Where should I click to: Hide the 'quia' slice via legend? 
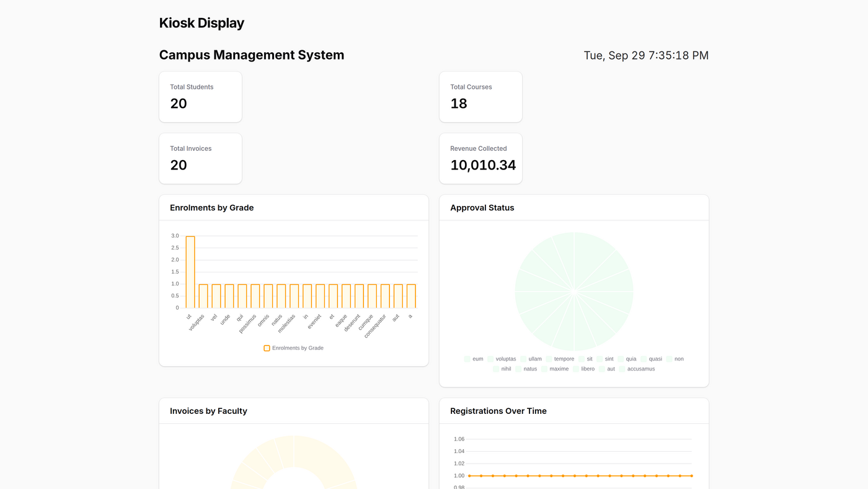pos(627,359)
